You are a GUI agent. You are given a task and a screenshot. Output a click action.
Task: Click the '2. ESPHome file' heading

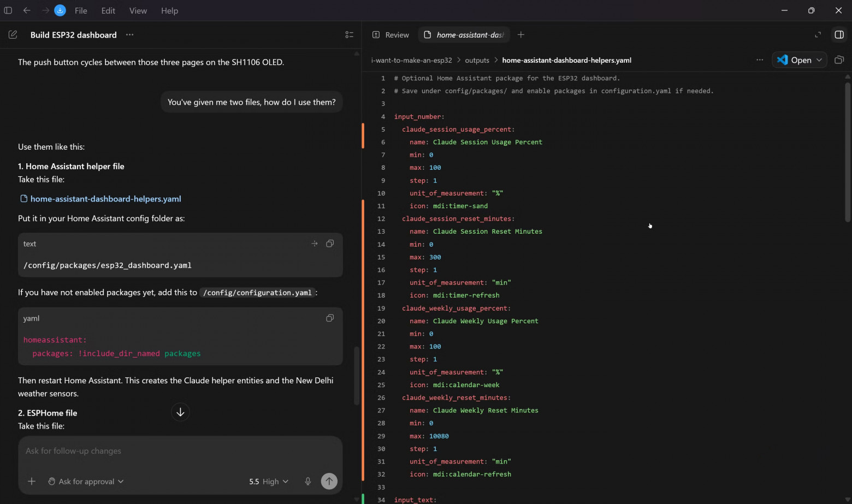(48, 413)
